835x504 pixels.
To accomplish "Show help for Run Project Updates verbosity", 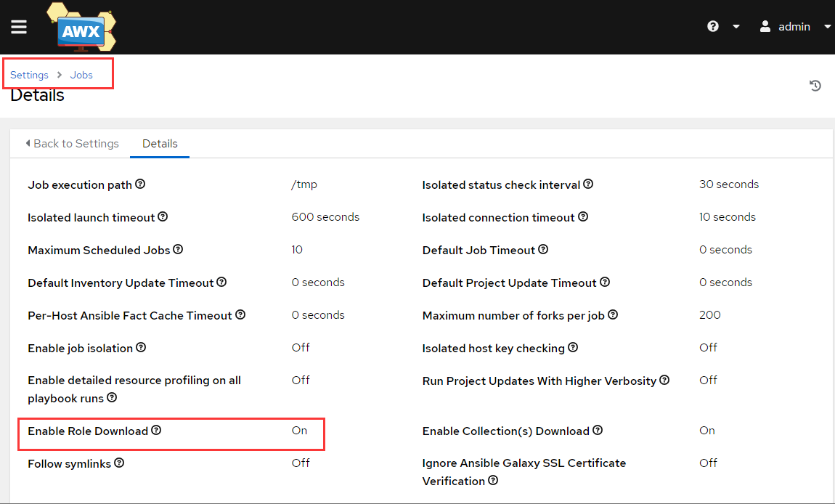I will [x=664, y=380].
